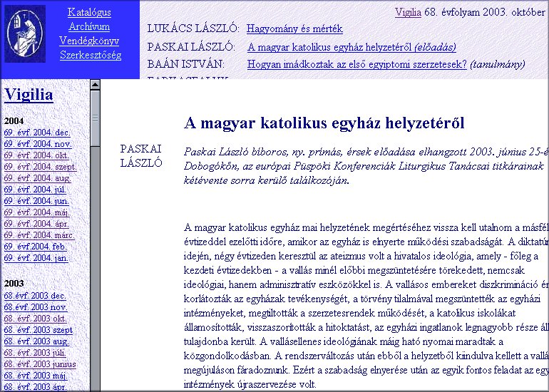
Task: Click the sidebar scrollbar thumb
Action: [95, 118]
